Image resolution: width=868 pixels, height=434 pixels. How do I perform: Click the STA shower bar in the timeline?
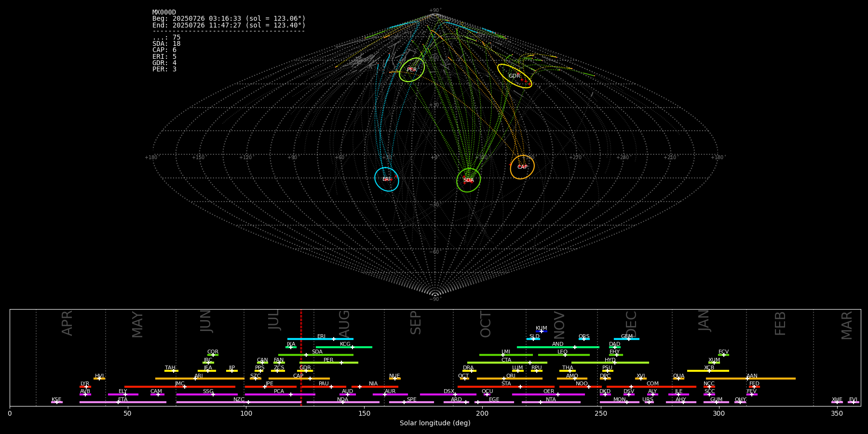506,387
